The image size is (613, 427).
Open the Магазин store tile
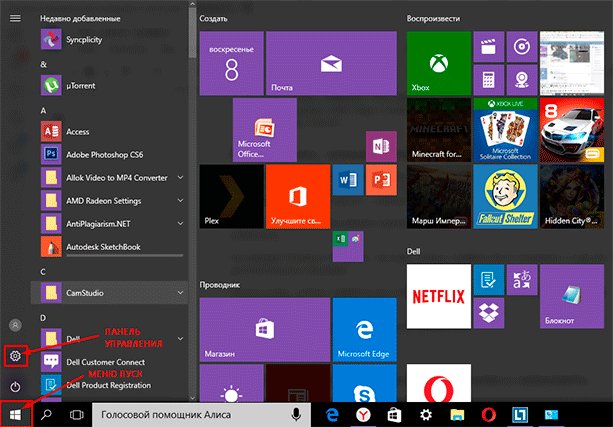[x=265, y=330]
